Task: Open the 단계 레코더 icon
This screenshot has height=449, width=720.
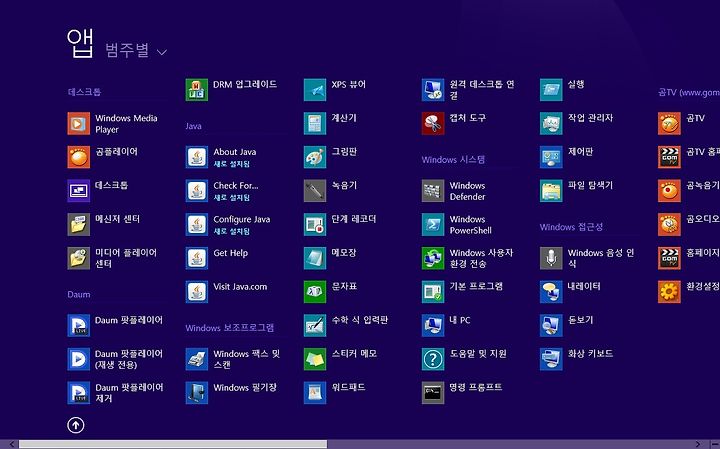Action: (x=315, y=224)
